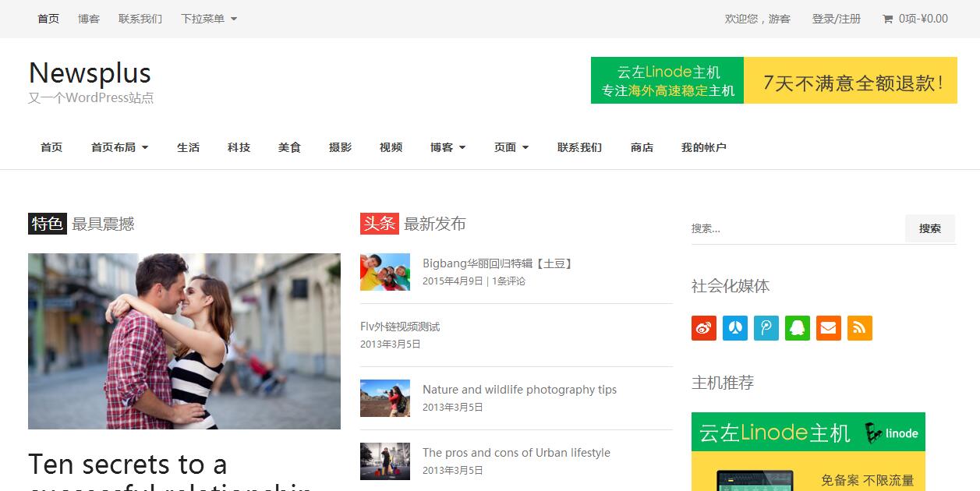This screenshot has height=491, width=980.
Task: Open 我的帐户 page
Action: tap(703, 147)
